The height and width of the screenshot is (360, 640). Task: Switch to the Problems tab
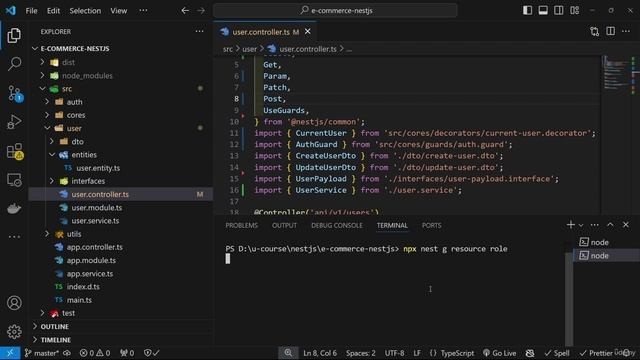[242, 225]
